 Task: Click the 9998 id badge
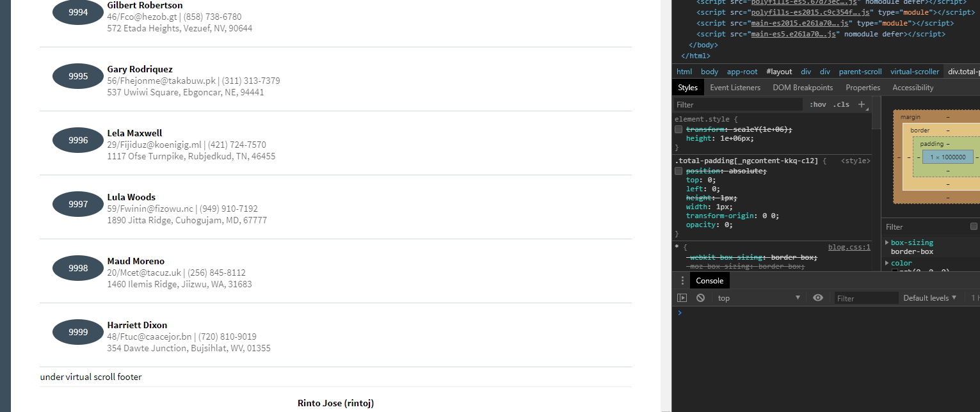78,268
